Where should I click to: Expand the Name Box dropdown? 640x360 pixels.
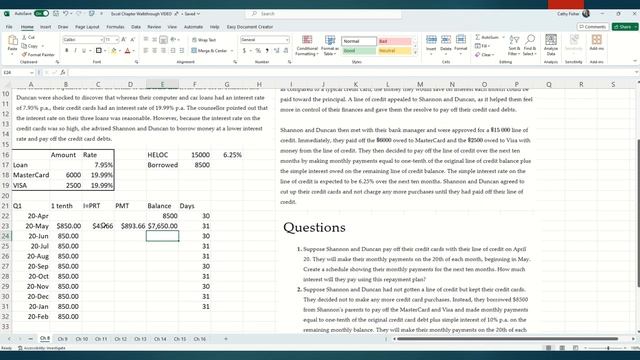point(31,72)
